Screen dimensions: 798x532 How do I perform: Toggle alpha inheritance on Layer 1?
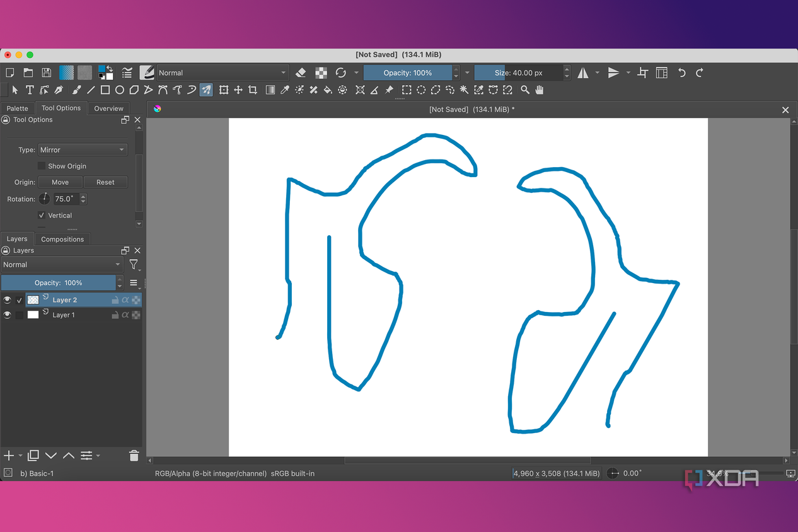pos(125,315)
